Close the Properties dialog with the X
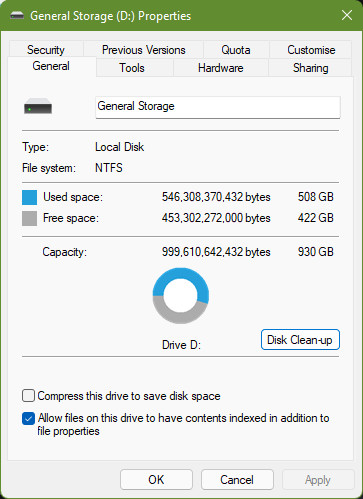Image resolution: width=363 pixels, height=499 pixels. tap(347, 15)
